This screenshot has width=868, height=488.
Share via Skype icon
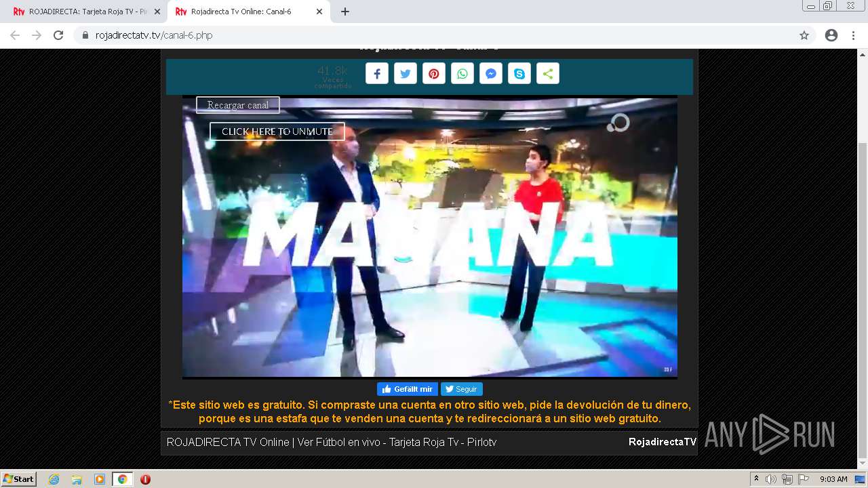click(x=519, y=74)
